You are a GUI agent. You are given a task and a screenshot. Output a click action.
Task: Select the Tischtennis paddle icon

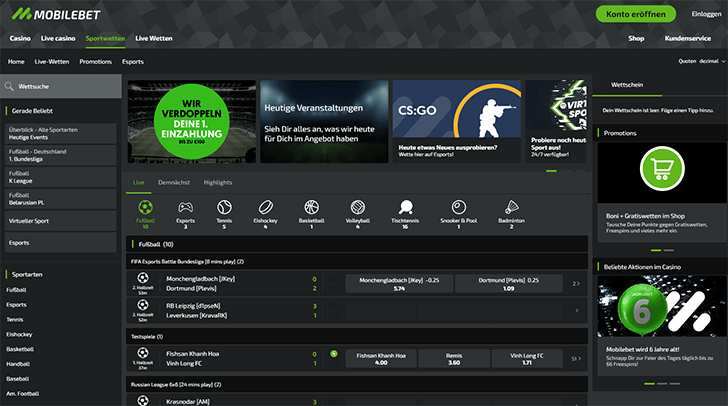click(x=405, y=207)
